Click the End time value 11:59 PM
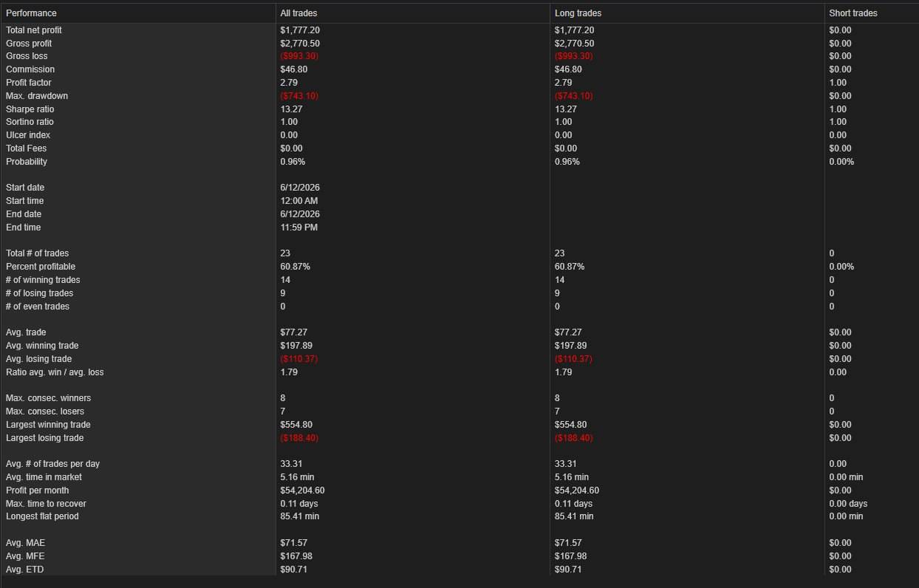The image size is (919, 588). [299, 228]
